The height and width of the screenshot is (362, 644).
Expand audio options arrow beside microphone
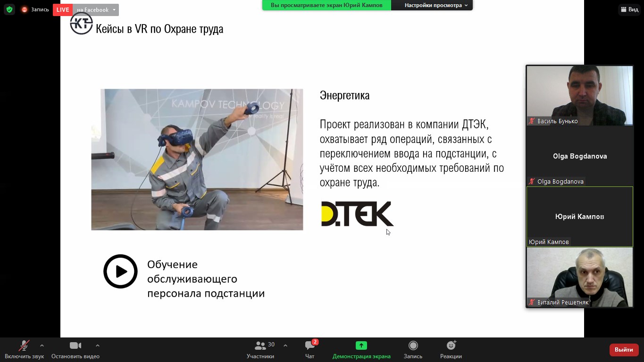(x=42, y=345)
